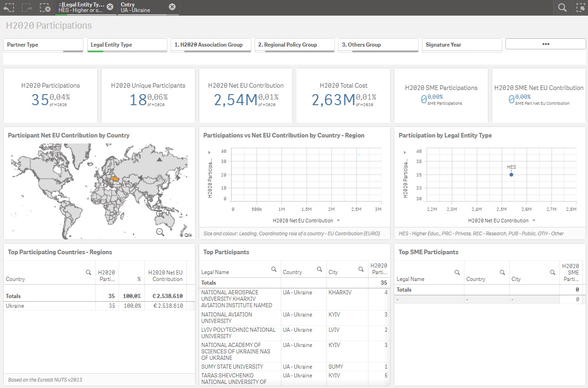Zoom out on the world map
Image resolution: width=588 pixels, height=388 pixels.
tap(160, 232)
